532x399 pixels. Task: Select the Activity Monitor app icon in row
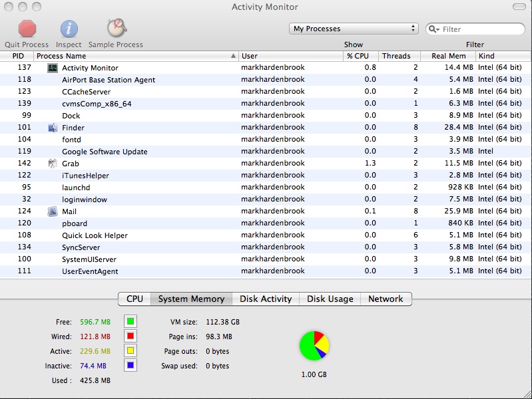(x=52, y=68)
